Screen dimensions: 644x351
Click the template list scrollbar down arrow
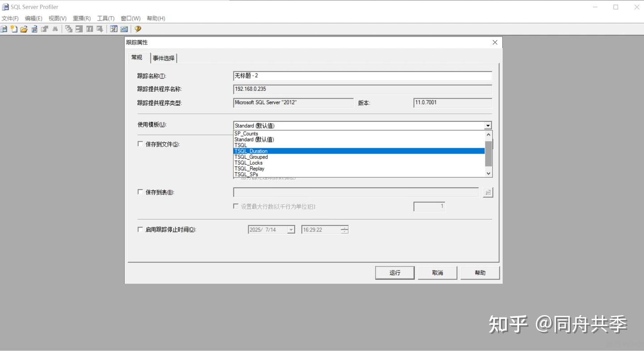[488, 173]
